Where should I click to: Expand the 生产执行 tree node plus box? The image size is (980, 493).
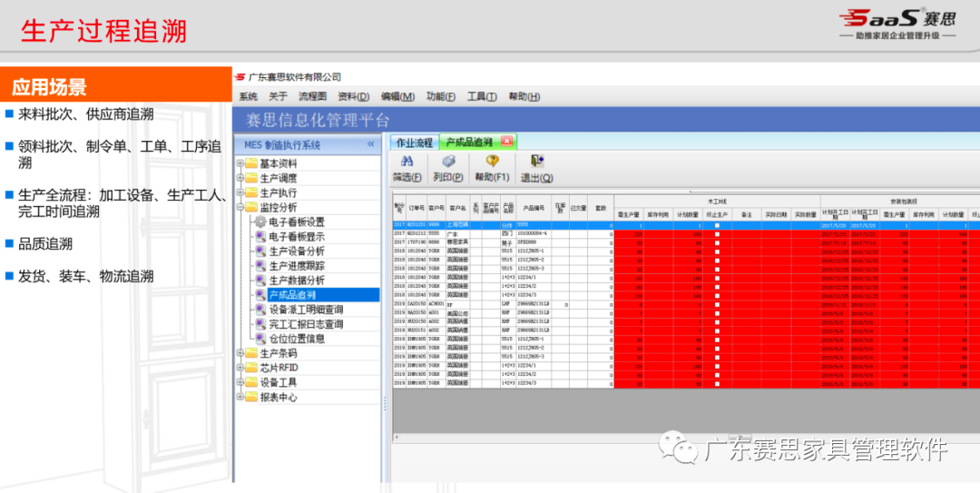point(240,192)
